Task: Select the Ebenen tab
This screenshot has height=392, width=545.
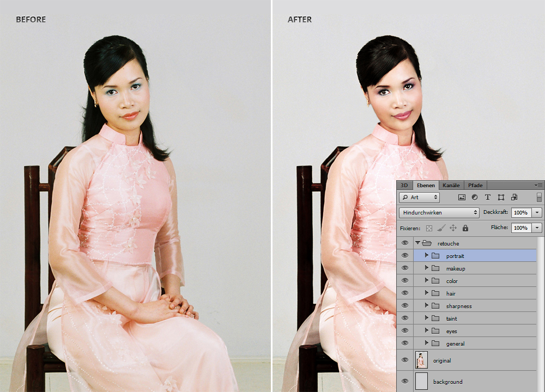Action: 426,186
